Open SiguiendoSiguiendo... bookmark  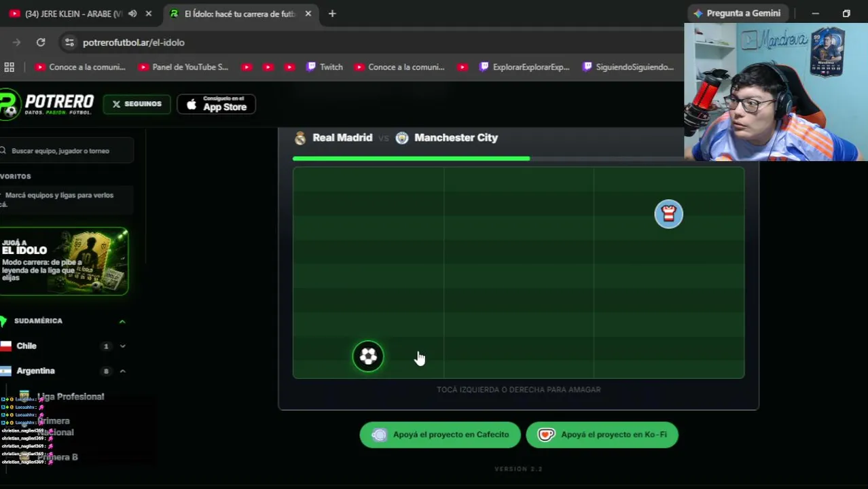(x=628, y=67)
